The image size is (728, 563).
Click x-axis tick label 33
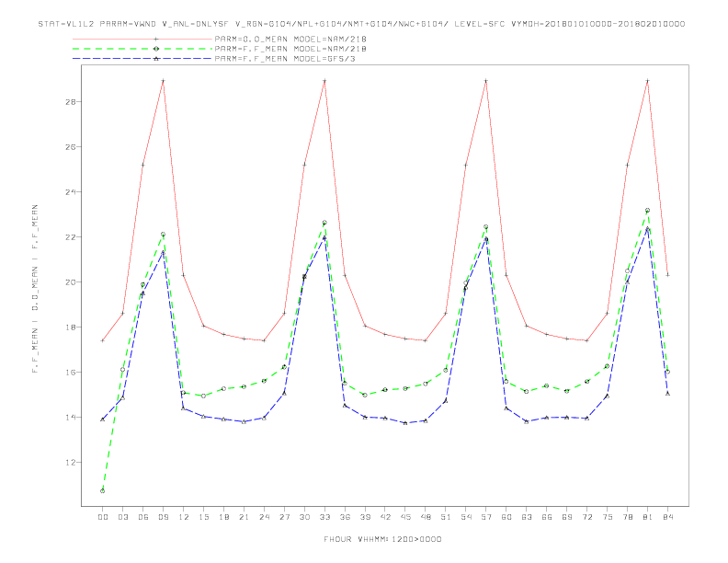(x=324, y=517)
